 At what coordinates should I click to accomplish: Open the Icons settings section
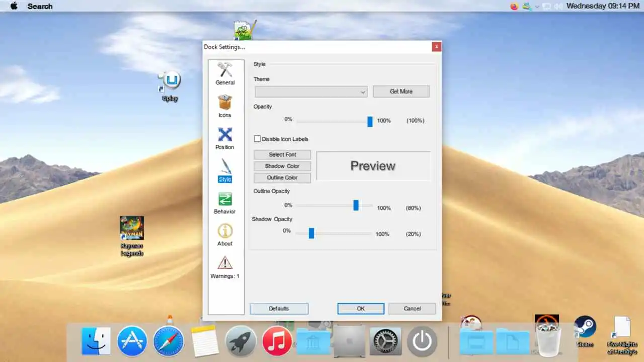click(225, 106)
